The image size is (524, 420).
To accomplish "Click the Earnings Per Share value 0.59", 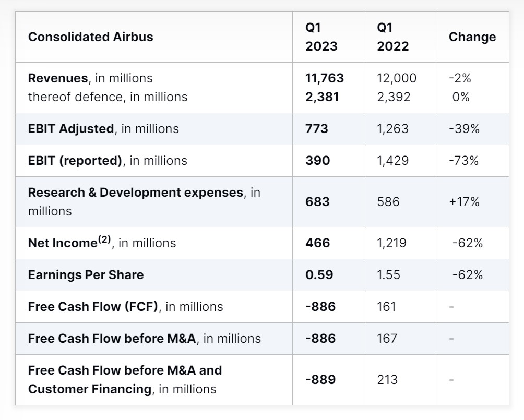I will [319, 275].
